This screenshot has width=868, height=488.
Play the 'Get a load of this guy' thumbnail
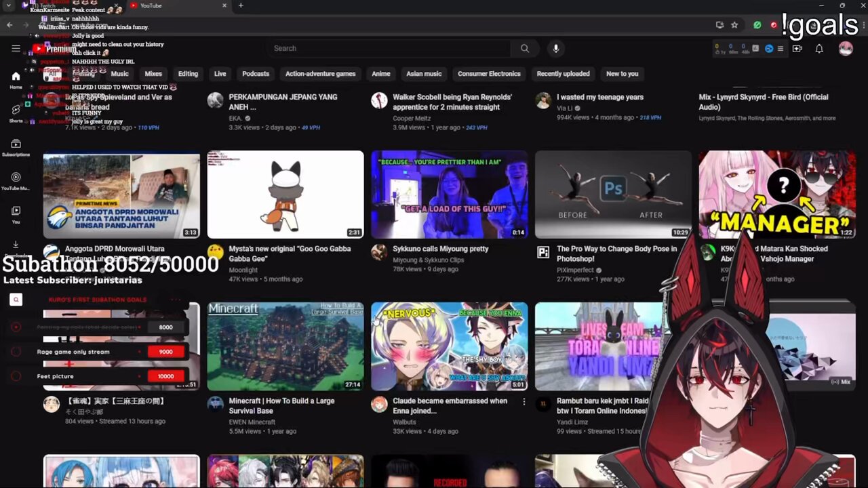[449, 195]
